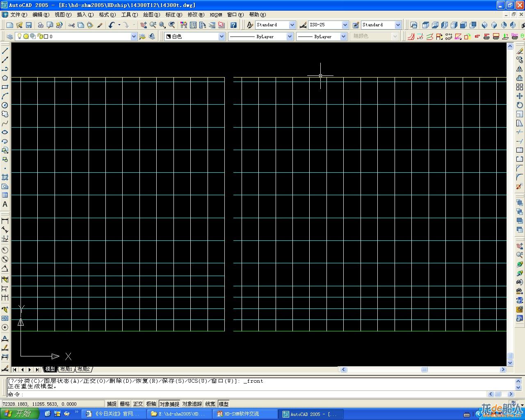Viewport: 525px width, 420px height.
Task: Open the Layer Properties Manager icon
Action: pyautogui.click(x=10, y=37)
